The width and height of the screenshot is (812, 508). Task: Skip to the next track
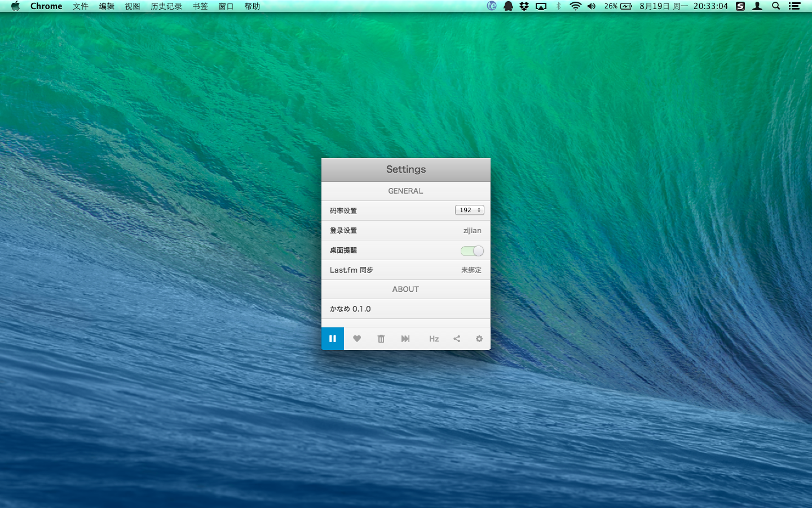click(x=405, y=339)
